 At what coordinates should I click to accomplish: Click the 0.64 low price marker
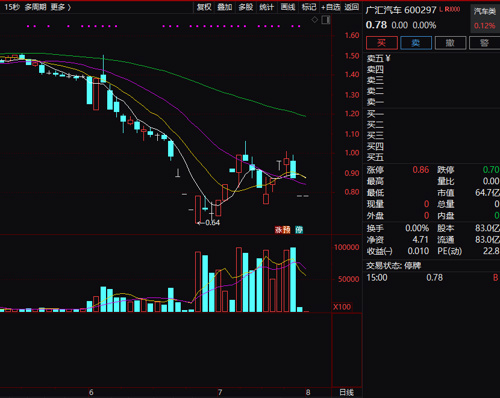209,223
